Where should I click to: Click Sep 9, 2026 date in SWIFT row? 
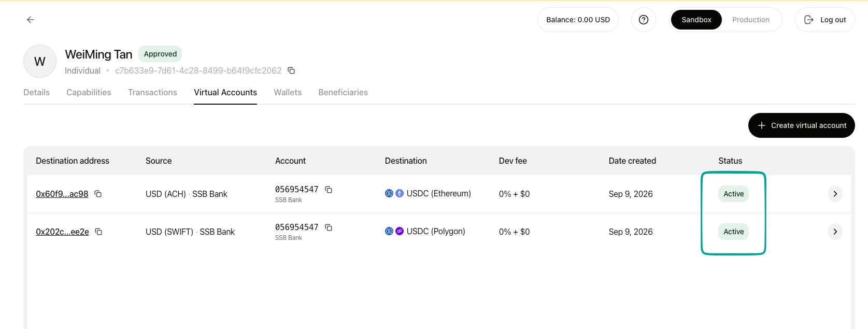631,232
